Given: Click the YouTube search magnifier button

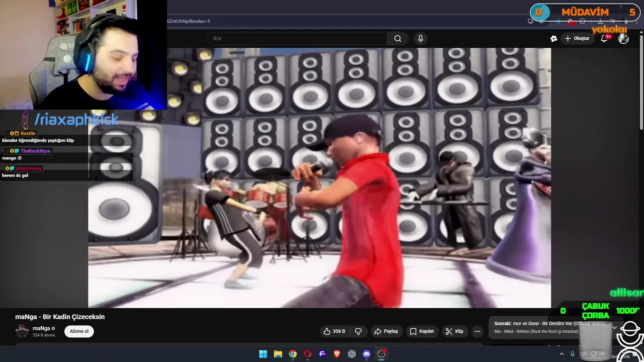Looking at the screenshot, I should [x=397, y=39].
